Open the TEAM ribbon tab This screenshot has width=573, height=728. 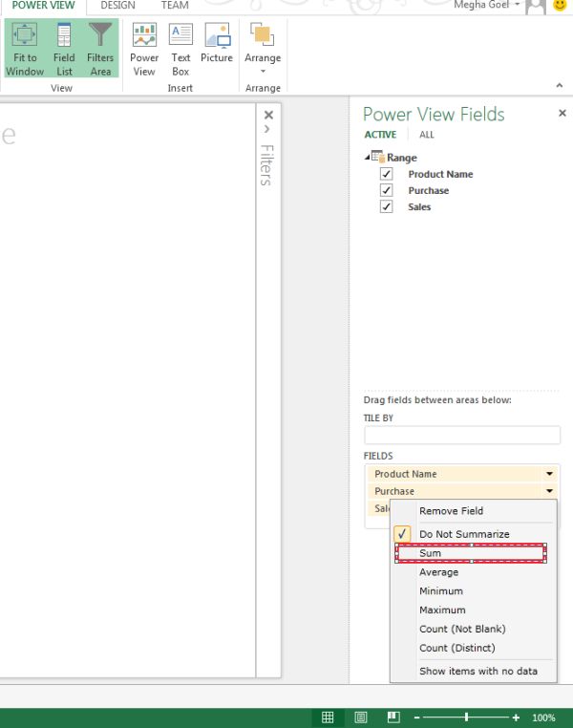(x=175, y=6)
